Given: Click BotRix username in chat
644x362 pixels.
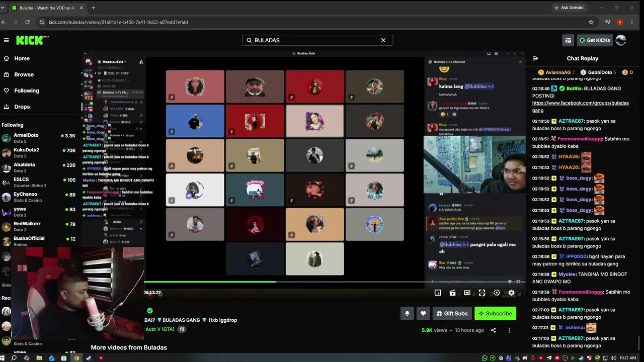Looking at the screenshot, I should click(574, 88).
